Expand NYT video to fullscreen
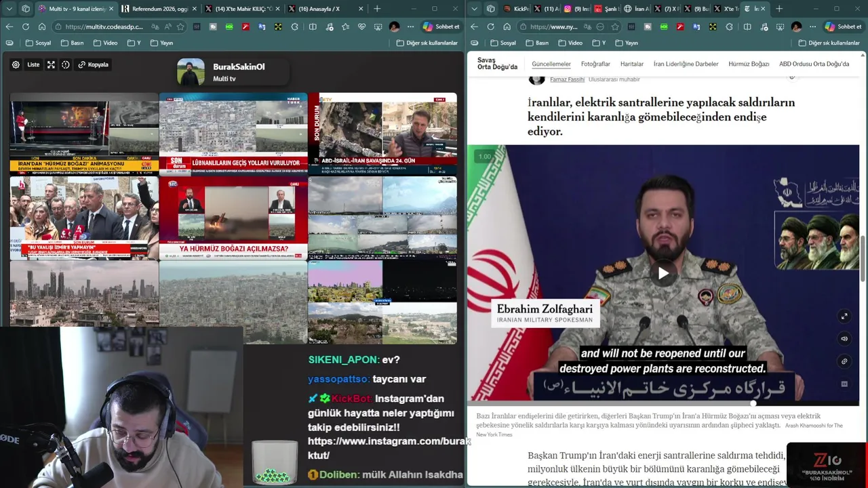The width and height of the screenshot is (868, 488). pyautogui.click(x=844, y=317)
